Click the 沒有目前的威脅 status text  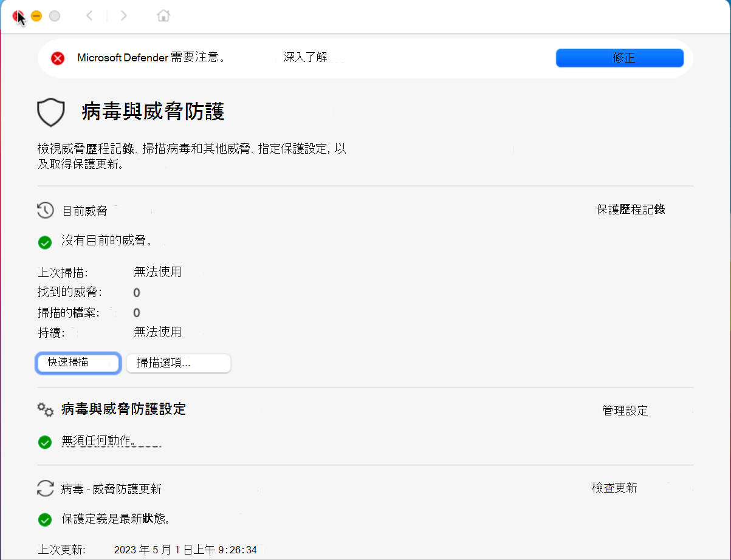point(107,241)
